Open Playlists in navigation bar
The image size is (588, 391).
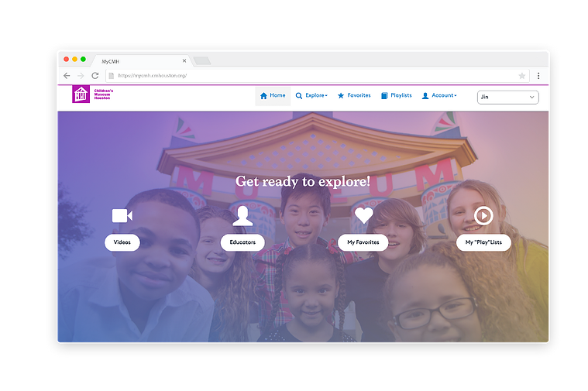tap(397, 95)
